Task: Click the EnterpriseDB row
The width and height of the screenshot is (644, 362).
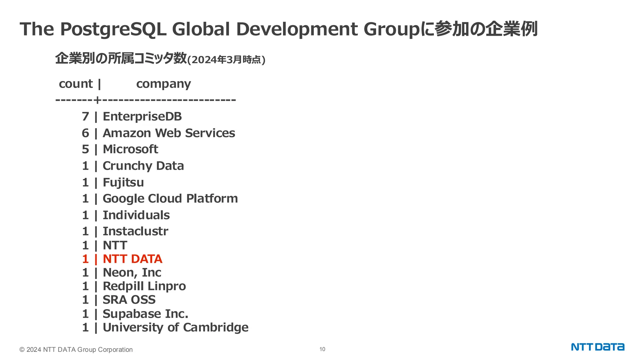Action: pos(142,117)
